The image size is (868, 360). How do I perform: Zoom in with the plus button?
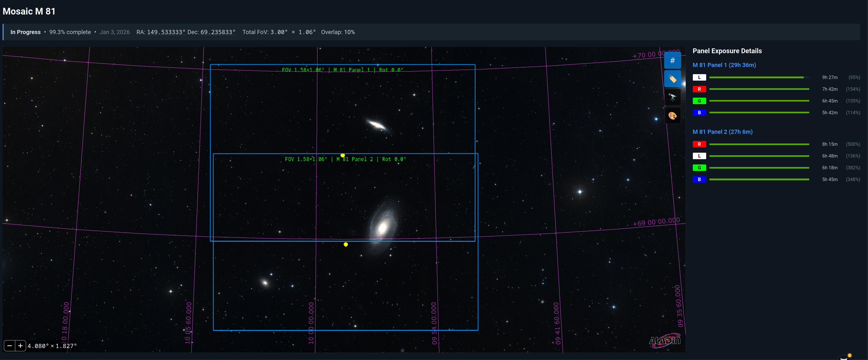[20, 345]
